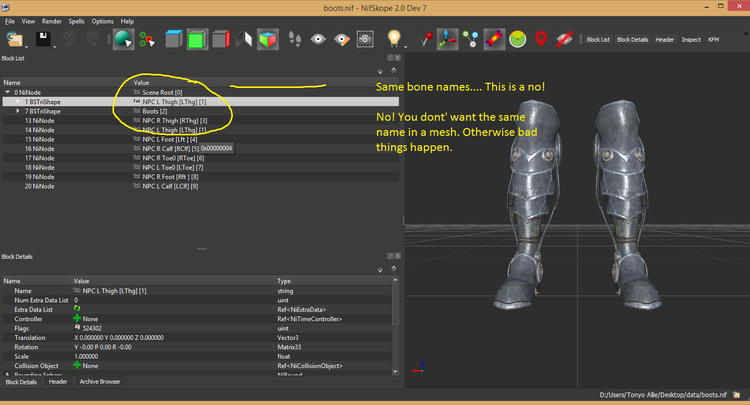Toggle Show Hidden crossed-eye icon
The height and width of the screenshot is (405, 750).
click(x=564, y=39)
